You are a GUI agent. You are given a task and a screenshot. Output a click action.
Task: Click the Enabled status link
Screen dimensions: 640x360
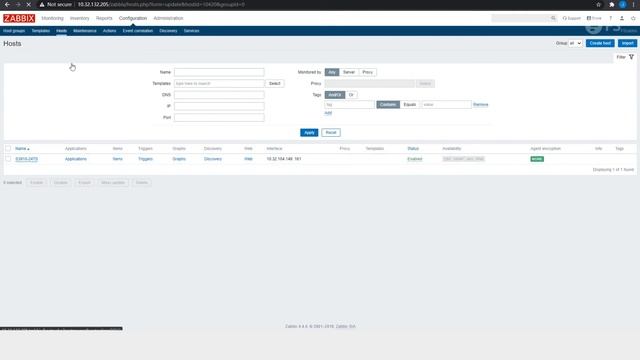415,159
